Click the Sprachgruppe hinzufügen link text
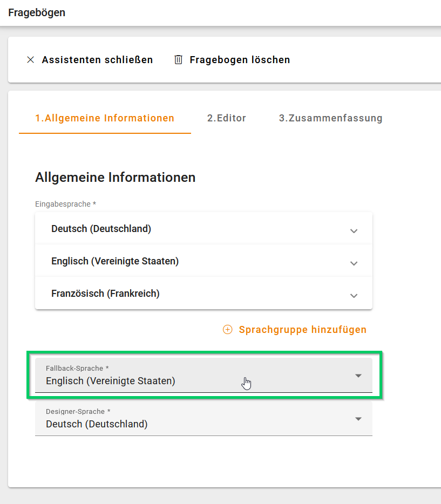Viewport: 441px width, 504px height. [x=302, y=330]
